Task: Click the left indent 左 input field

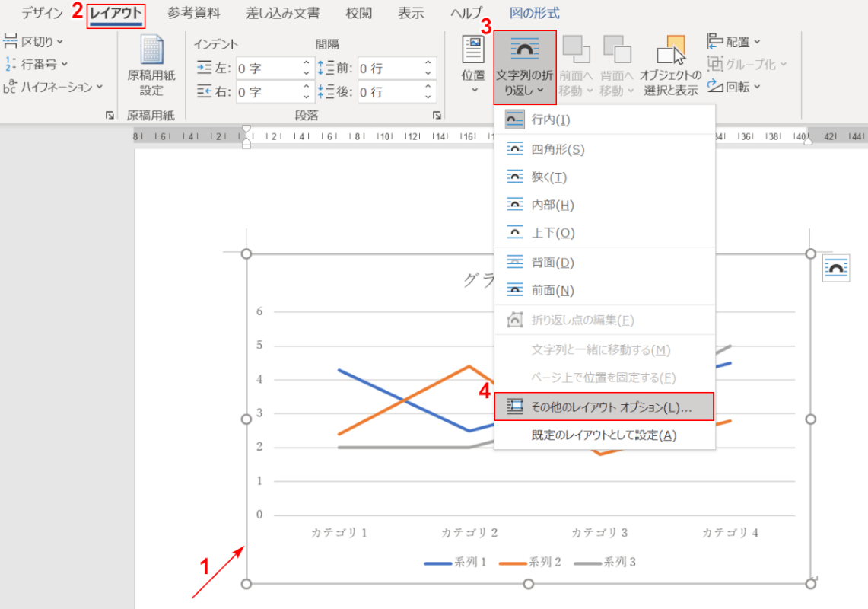Action: (268, 69)
